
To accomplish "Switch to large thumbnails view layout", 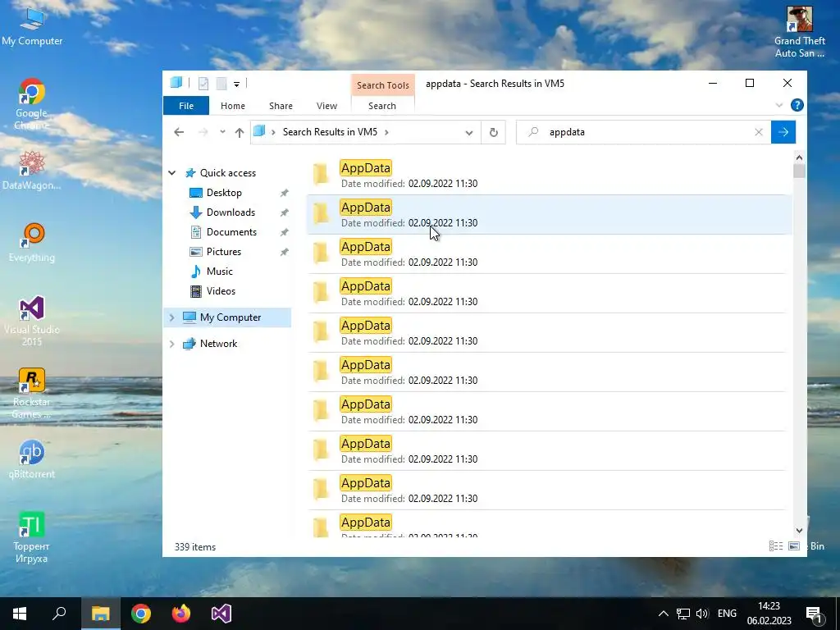I will pos(794,546).
